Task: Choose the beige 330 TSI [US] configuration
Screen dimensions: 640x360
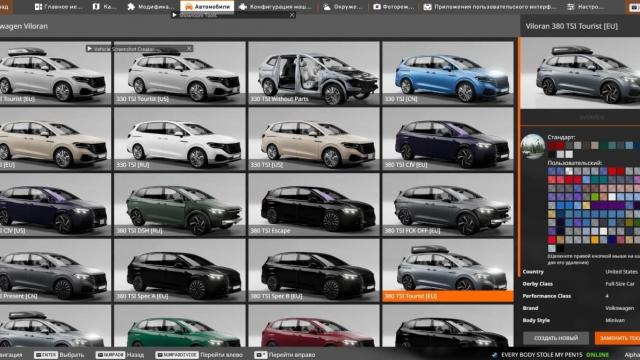Action: [x=313, y=139]
